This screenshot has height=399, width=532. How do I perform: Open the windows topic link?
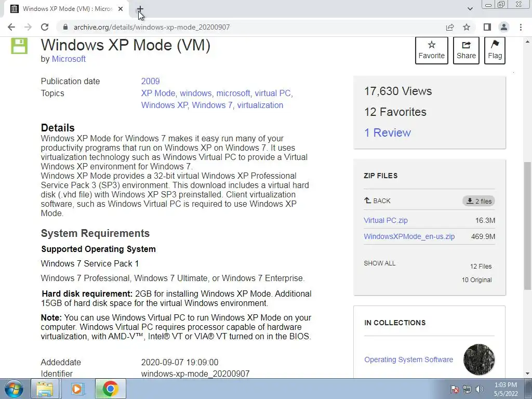[x=195, y=94]
